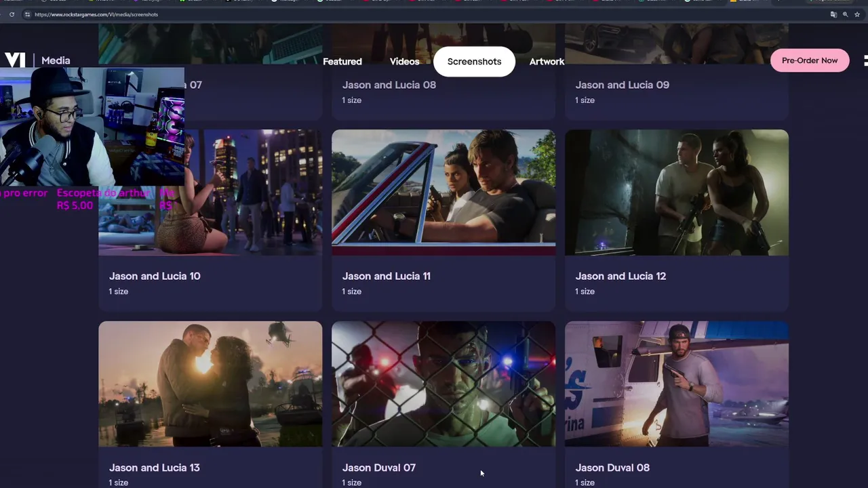Open the Jason and Lucia 13 sunset image
The width and height of the screenshot is (868, 488).
click(x=210, y=384)
